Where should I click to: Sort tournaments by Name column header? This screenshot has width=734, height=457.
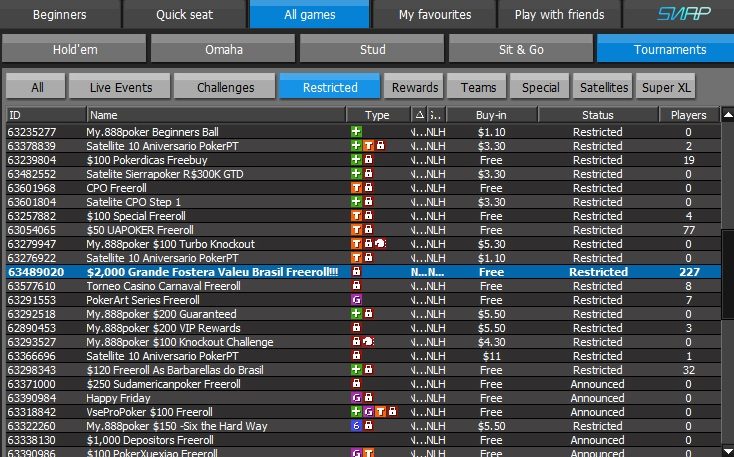216,115
